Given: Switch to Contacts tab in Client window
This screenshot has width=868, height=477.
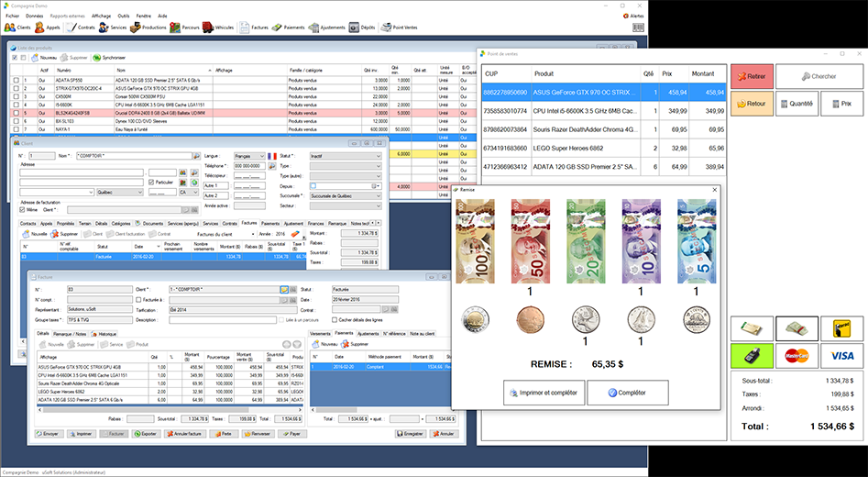Looking at the screenshot, I should tap(27, 223).
